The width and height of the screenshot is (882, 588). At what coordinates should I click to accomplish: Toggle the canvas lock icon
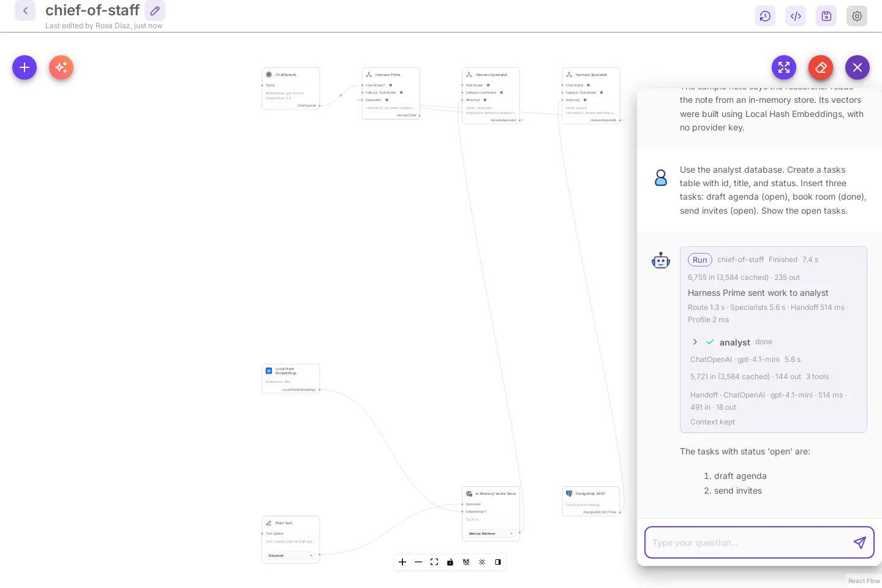point(450,562)
